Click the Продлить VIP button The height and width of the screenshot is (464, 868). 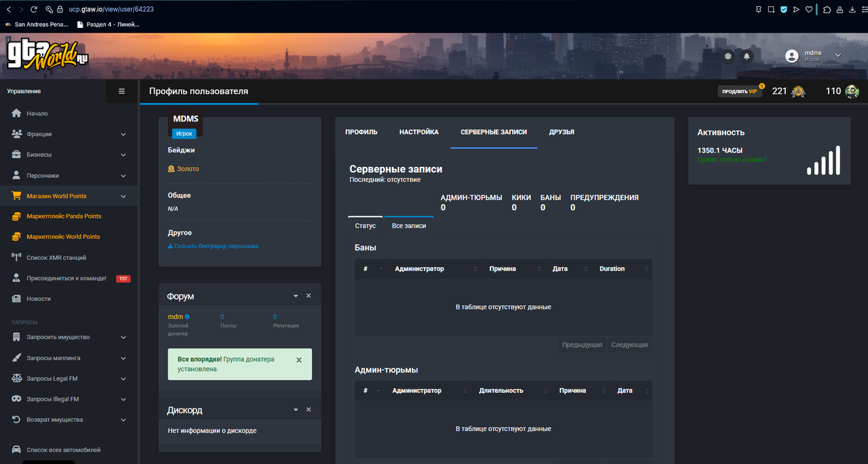(739, 92)
